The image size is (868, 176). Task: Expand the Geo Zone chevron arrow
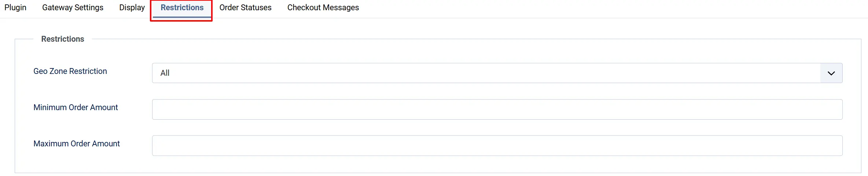point(831,73)
